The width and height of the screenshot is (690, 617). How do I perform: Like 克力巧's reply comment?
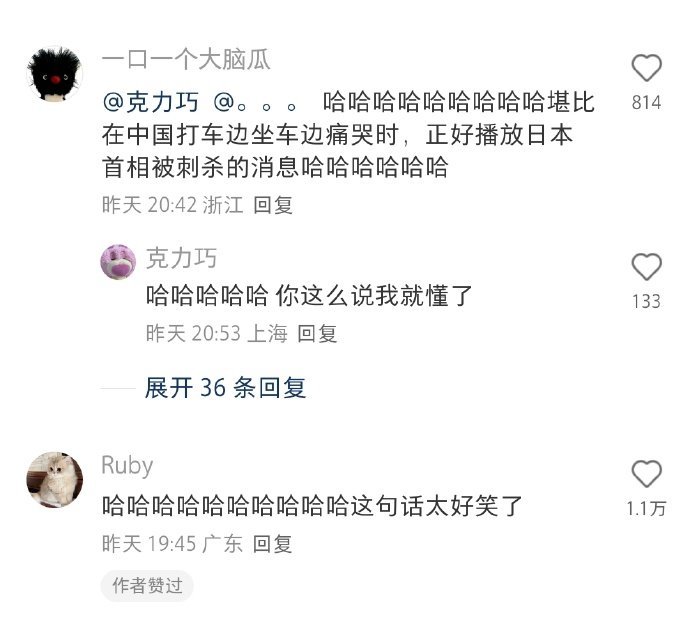point(646,267)
